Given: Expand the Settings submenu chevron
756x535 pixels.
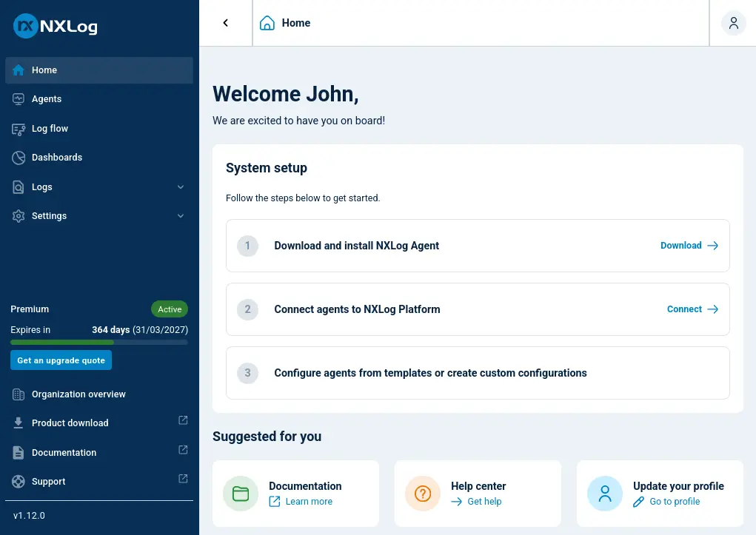Looking at the screenshot, I should click(181, 216).
